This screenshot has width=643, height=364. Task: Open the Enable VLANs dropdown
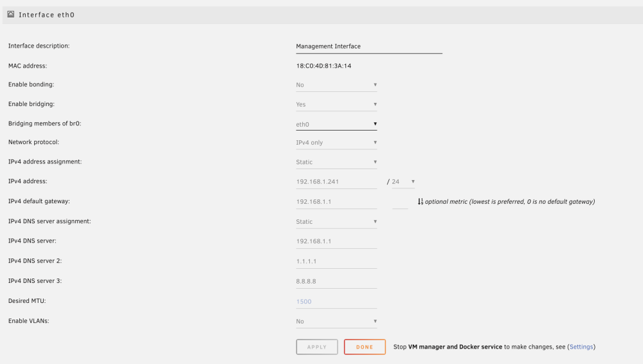pyautogui.click(x=336, y=322)
